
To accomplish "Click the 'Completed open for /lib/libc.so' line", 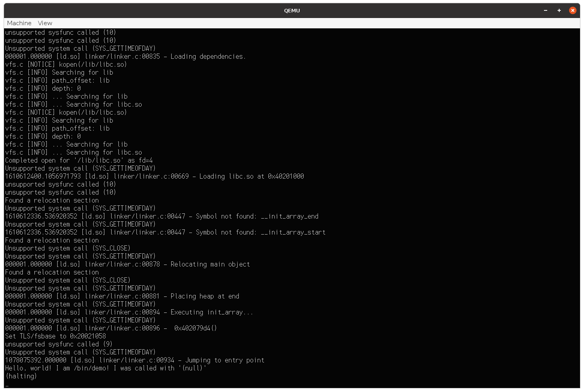I will tap(79, 160).
